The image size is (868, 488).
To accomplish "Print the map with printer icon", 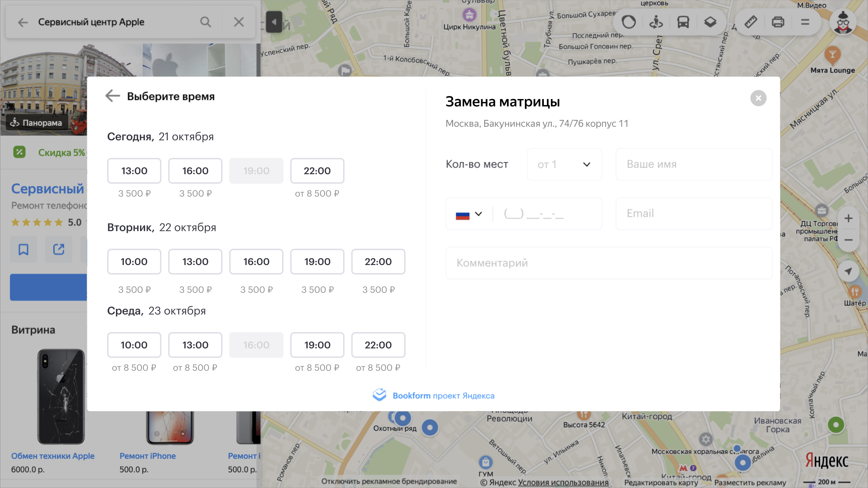I will 778,22.
